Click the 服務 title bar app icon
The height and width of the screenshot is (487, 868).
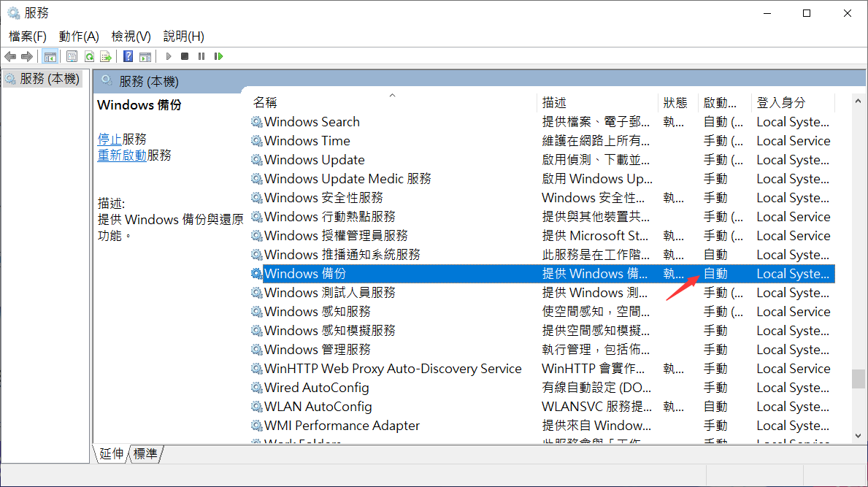coord(14,12)
